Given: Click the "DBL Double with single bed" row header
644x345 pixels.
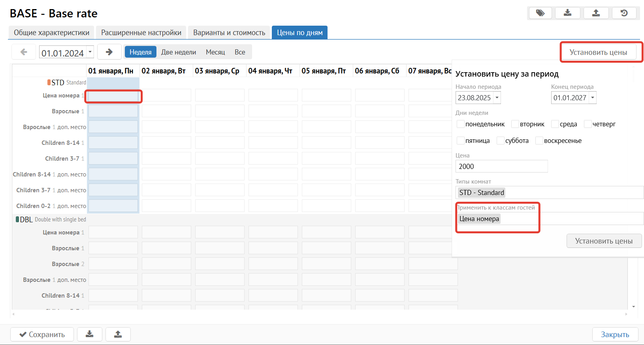Looking at the screenshot, I should [51, 219].
